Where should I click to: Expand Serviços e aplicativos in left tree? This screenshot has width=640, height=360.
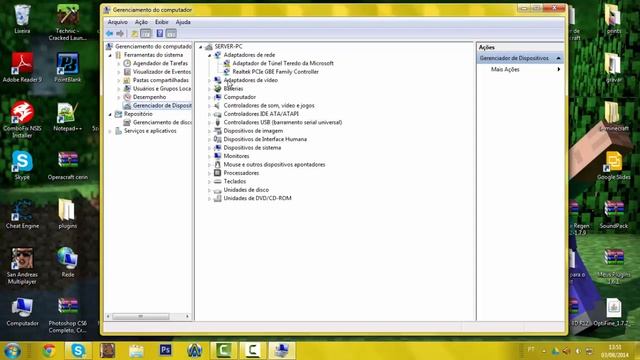point(110,131)
